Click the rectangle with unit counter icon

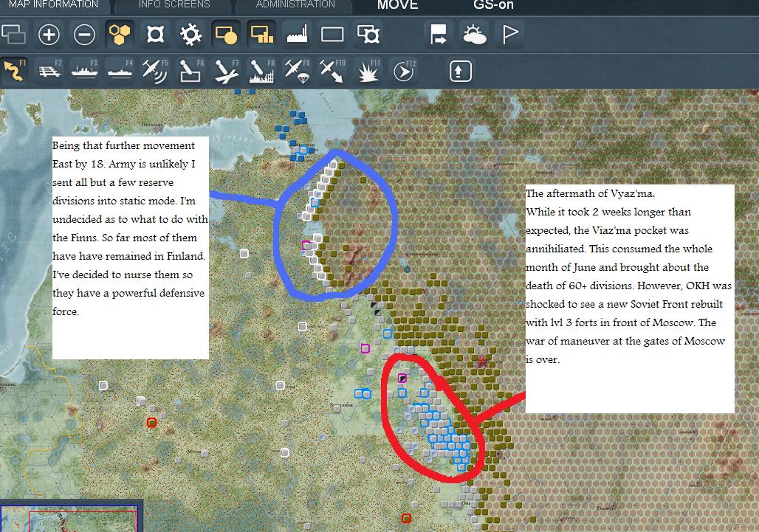[x=368, y=35]
